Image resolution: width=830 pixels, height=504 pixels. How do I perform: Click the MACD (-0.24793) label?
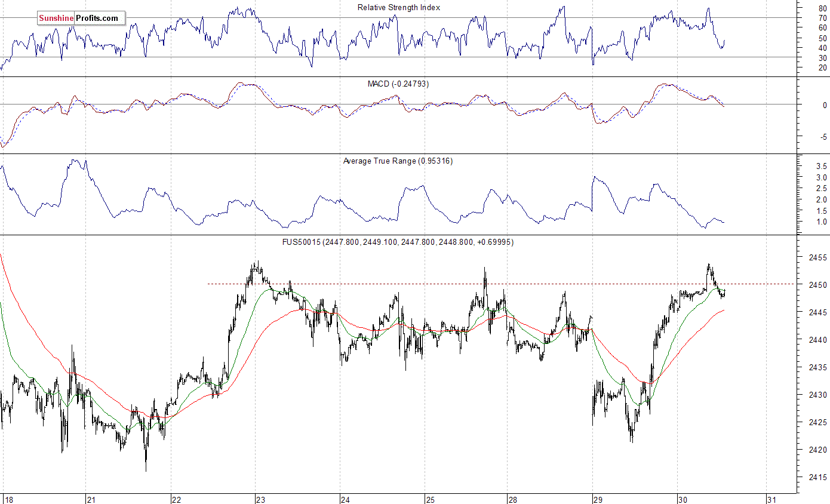click(398, 84)
